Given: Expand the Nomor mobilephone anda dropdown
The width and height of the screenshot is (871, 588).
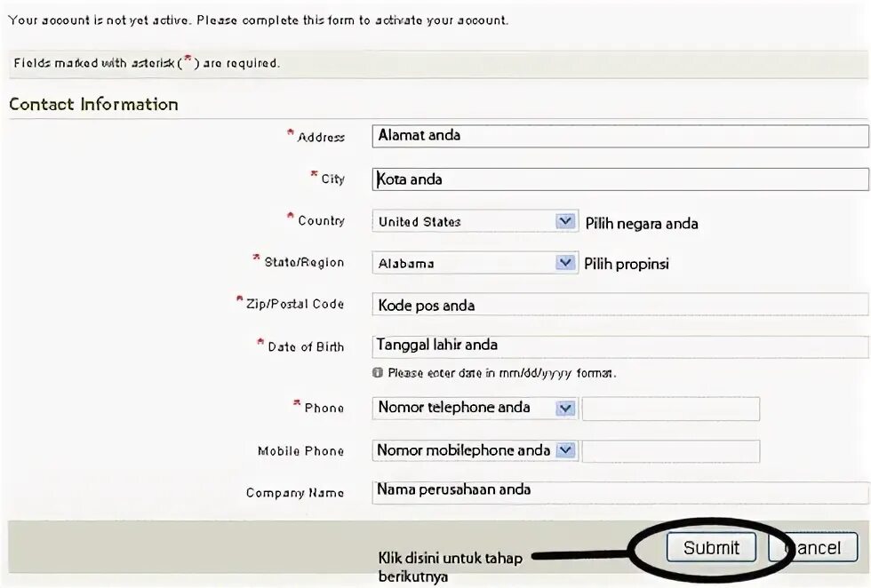Looking at the screenshot, I should click(x=471, y=450).
